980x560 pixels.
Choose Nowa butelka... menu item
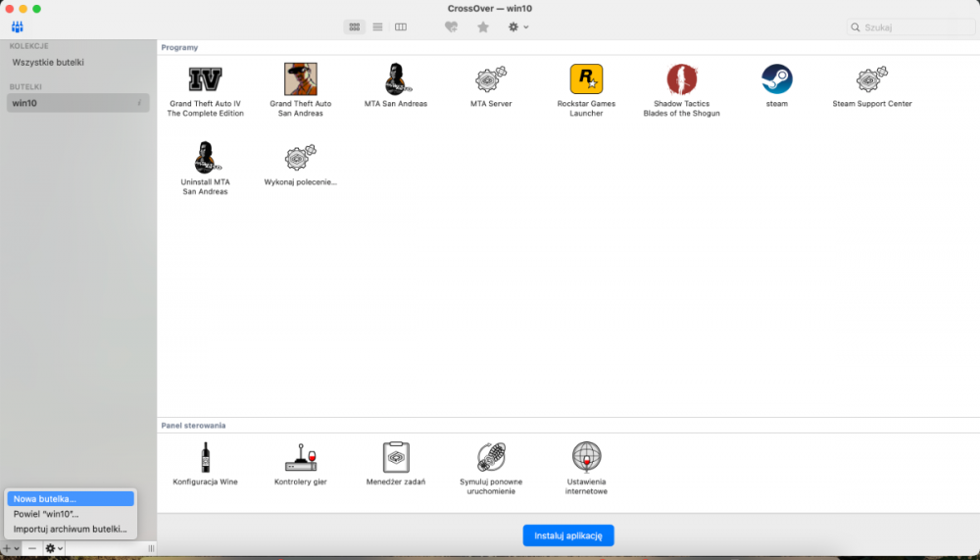pos(71,498)
